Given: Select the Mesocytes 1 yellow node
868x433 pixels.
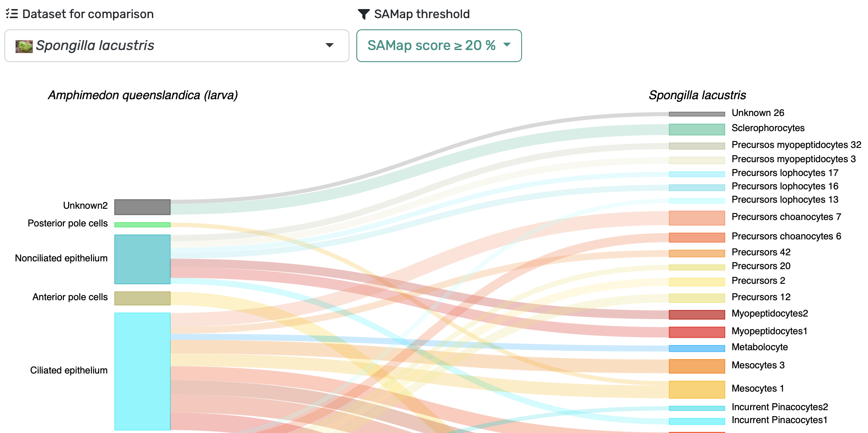Looking at the screenshot, I should [697, 389].
